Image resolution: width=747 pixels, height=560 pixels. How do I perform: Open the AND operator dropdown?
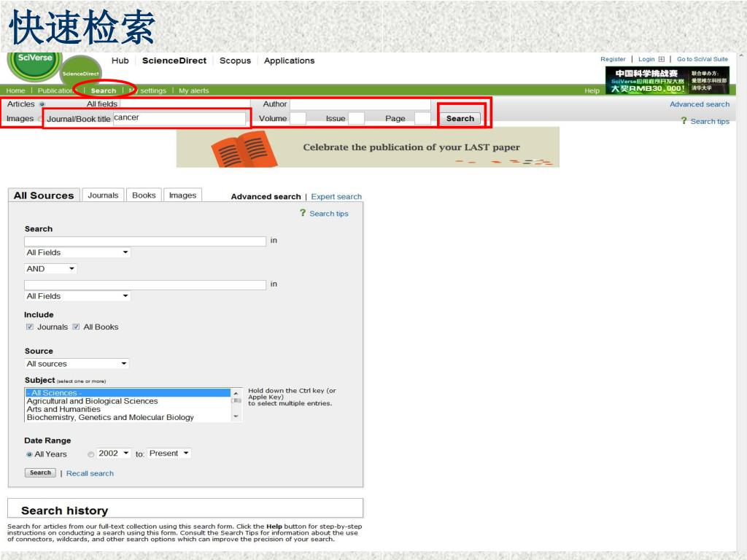point(50,268)
